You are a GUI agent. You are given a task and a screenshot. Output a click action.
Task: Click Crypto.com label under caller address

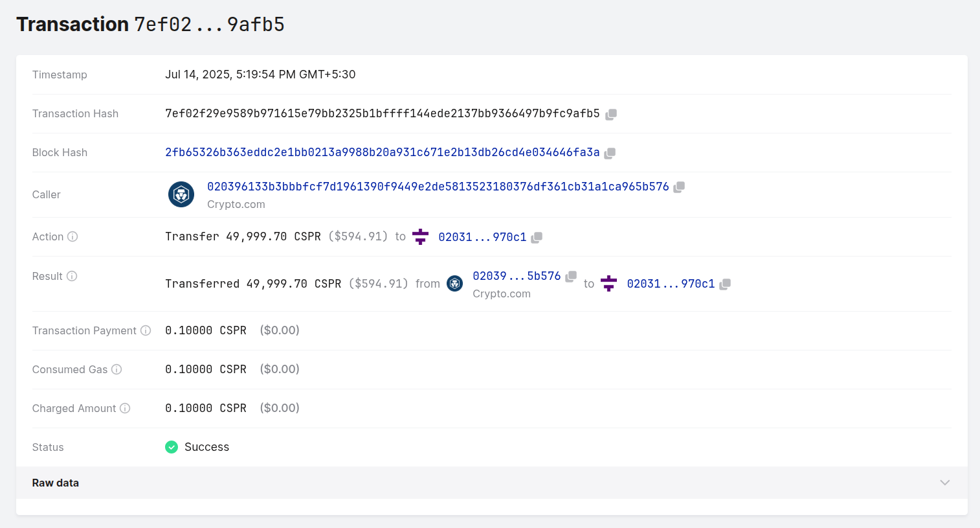(x=236, y=204)
